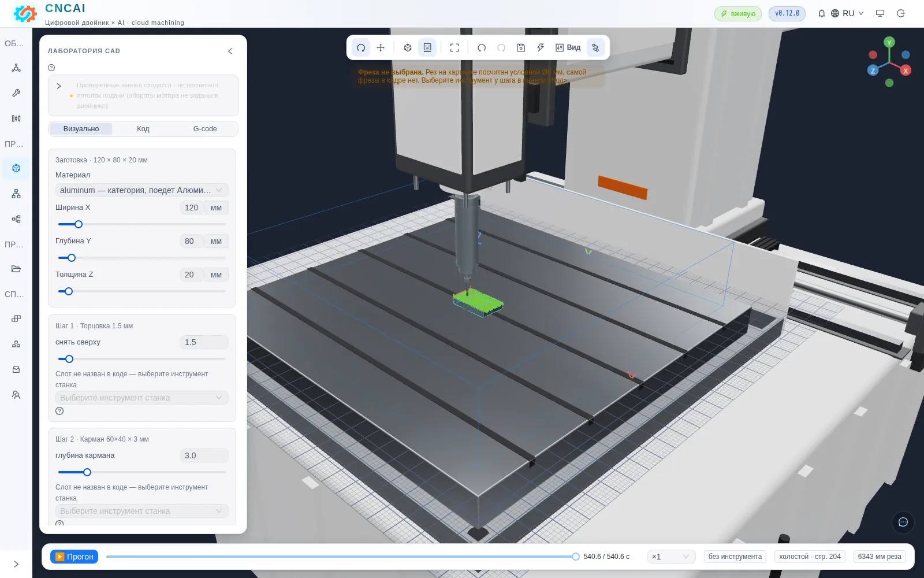Image resolution: width=924 pixels, height=578 pixels.
Task: Click the lightning bolt icon in viewport toolbar
Action: pos(541,47)
